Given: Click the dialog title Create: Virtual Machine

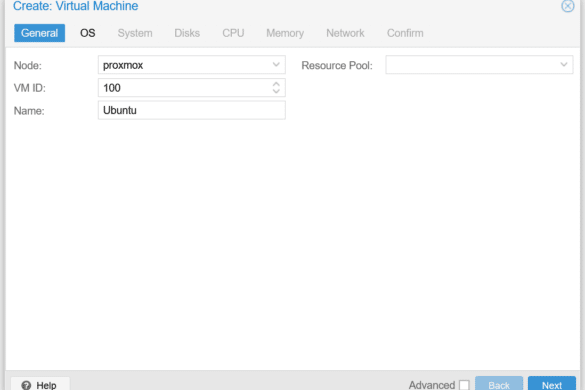Looking at the screenshot, I should pyautogui.click(x=76, y=6).
